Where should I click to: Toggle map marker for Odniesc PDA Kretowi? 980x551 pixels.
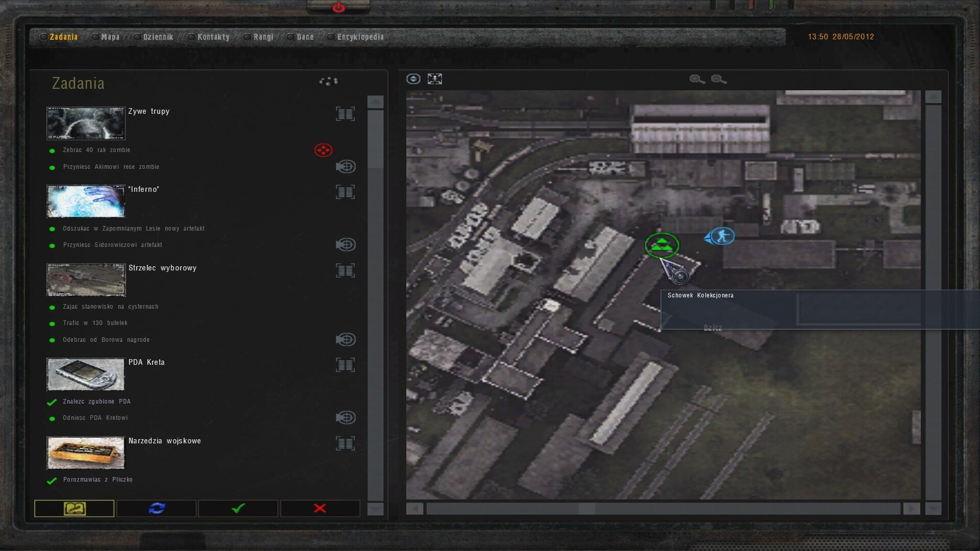[346, 418]
